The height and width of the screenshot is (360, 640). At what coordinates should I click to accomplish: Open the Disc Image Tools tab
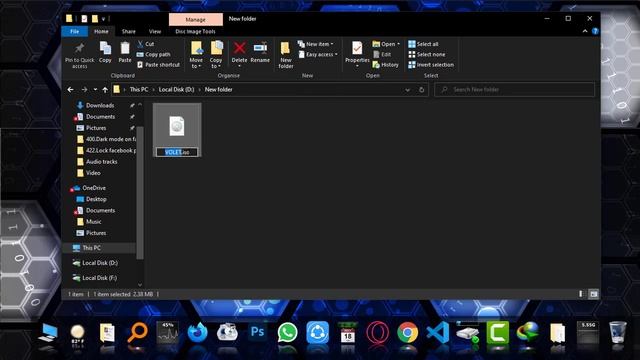coord(196,31)
